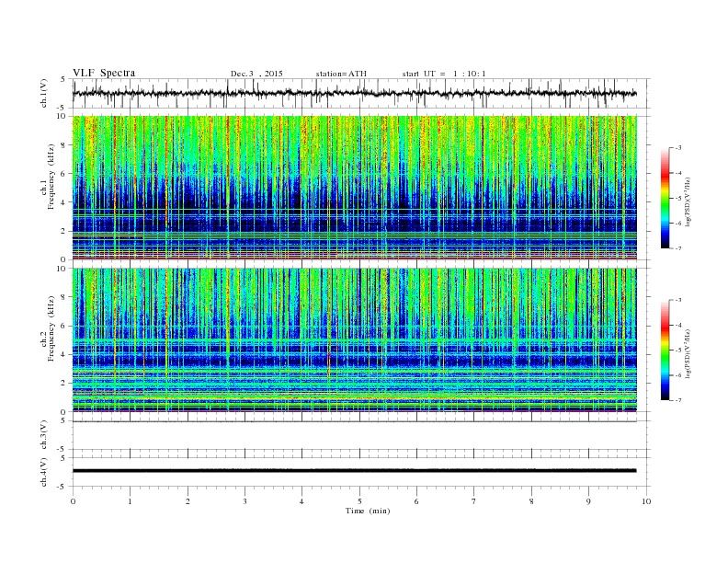The width and height of the screenshot is (728, 563).
Task: Click inside the ch.2 spectrogram panel
Action: coord(354,340)
